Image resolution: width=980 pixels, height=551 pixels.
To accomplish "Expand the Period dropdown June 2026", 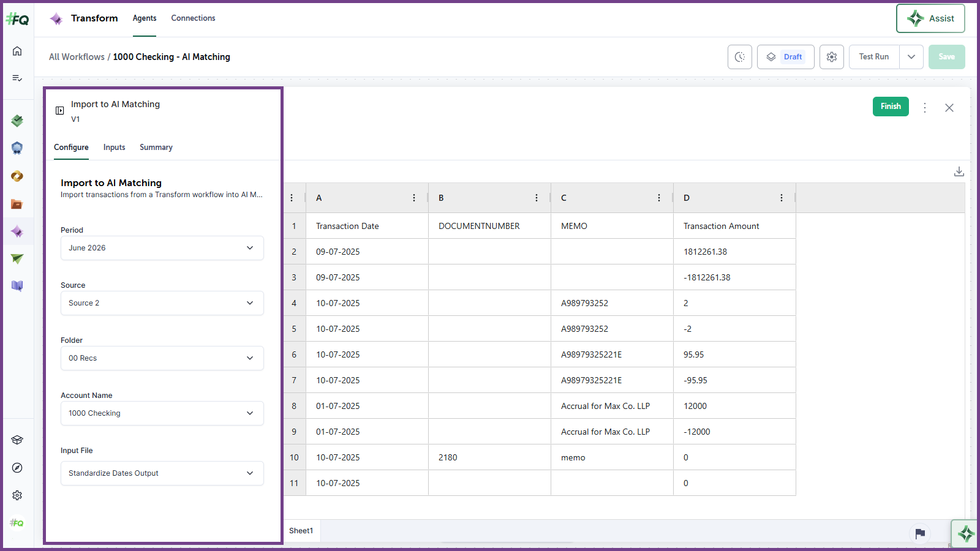I will click(x=162, y=248).
